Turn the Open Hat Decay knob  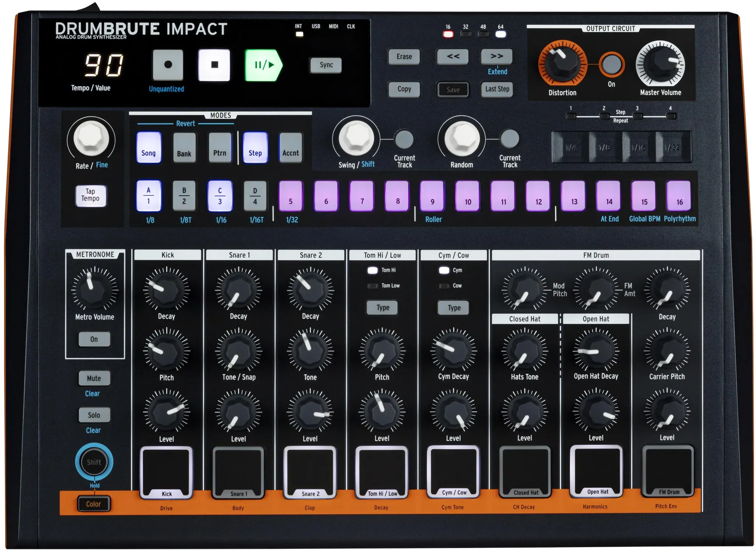[x=596, y=350]
